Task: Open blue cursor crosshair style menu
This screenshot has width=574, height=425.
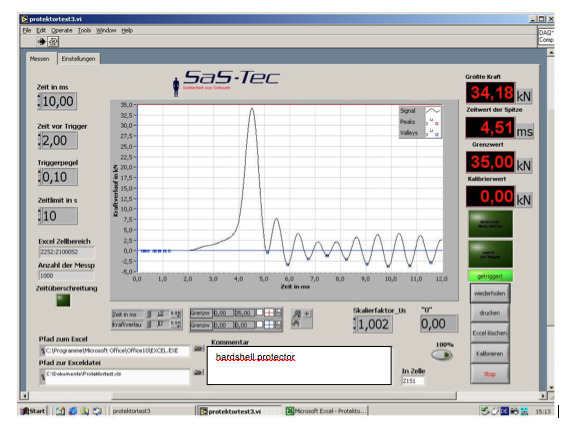Action: point(269,325)
